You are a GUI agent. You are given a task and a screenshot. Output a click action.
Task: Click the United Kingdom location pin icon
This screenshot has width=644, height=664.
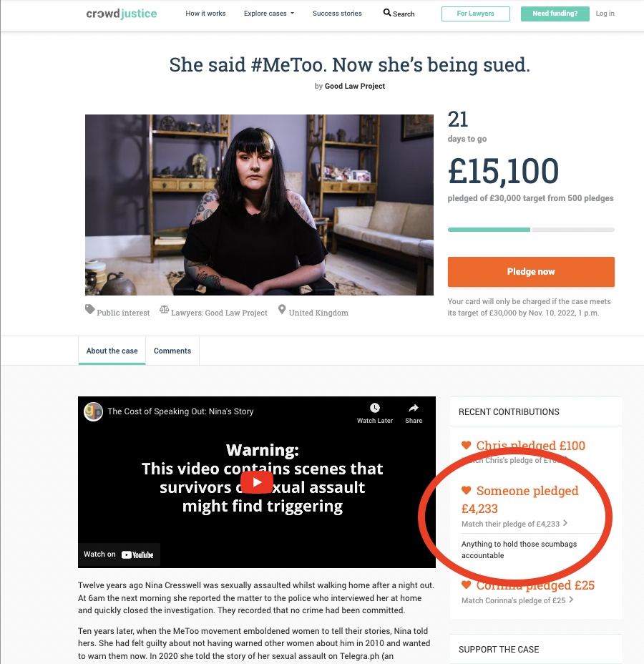click(282, 310)
